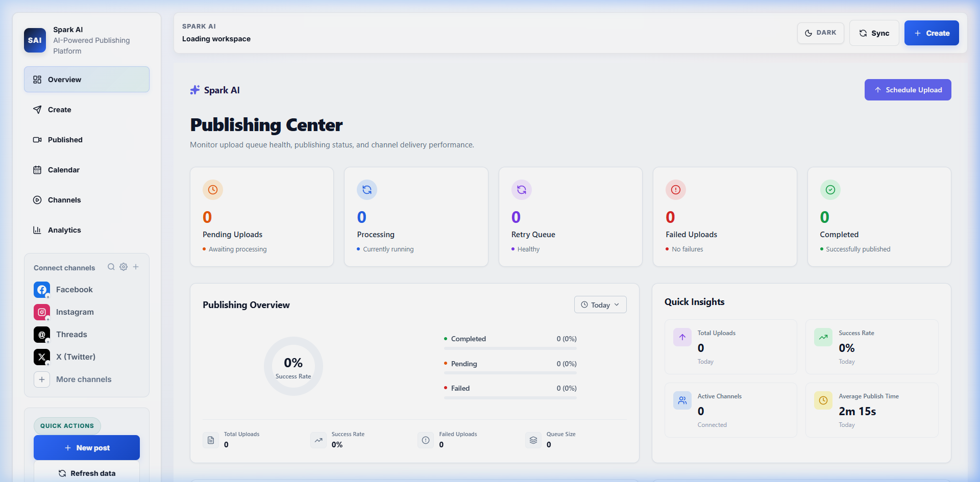The image size is (980, 482).
Task: Click Refresh data button
Action: [87, 473]
